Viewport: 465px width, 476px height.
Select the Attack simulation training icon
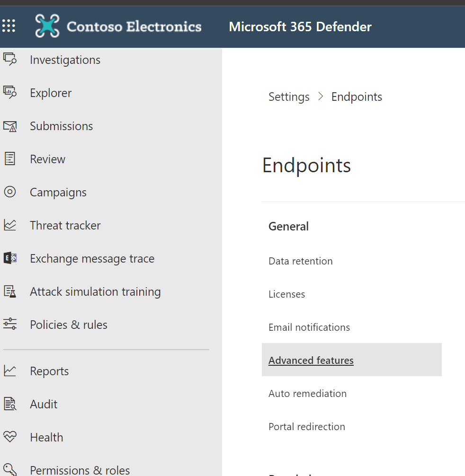[10, 291]
